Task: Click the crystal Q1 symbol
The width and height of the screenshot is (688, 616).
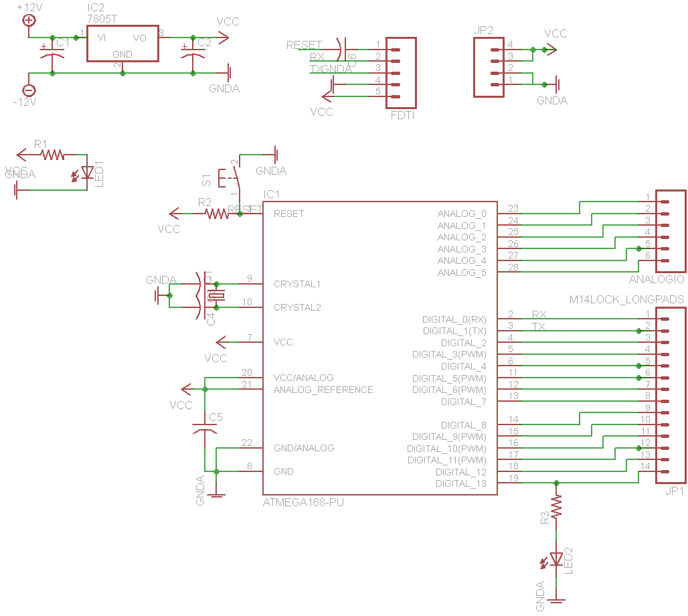Action: click(x=216, y=295)
